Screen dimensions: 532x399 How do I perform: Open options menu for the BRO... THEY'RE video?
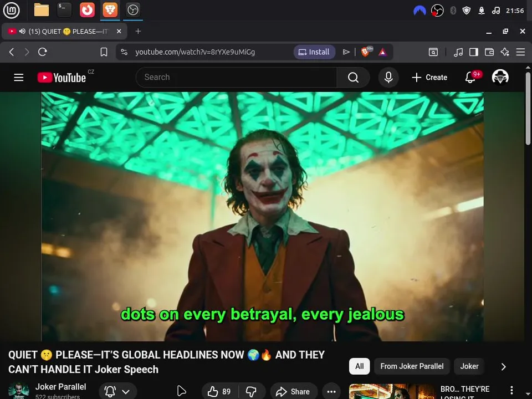[511, 391]
